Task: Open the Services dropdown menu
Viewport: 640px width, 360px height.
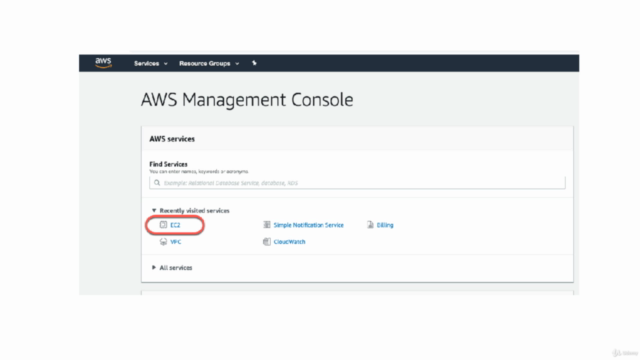Action: pyautogui.click(x=151, y=64)
